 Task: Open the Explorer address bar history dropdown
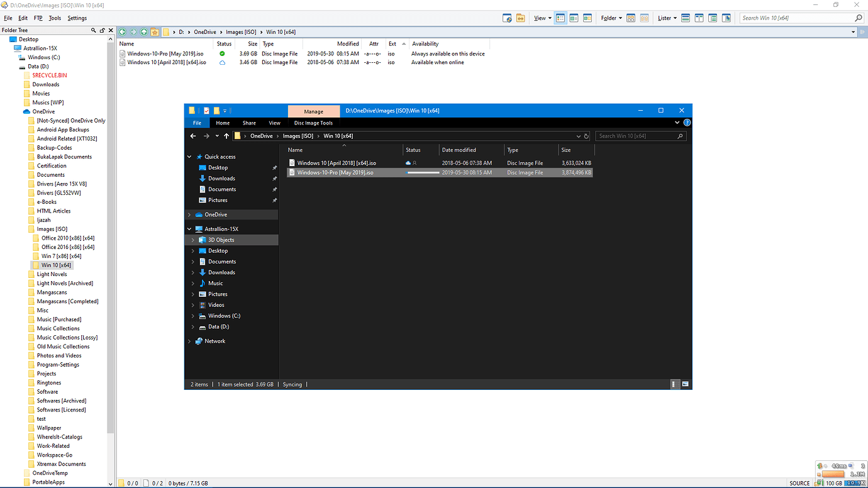click(578, 136)
